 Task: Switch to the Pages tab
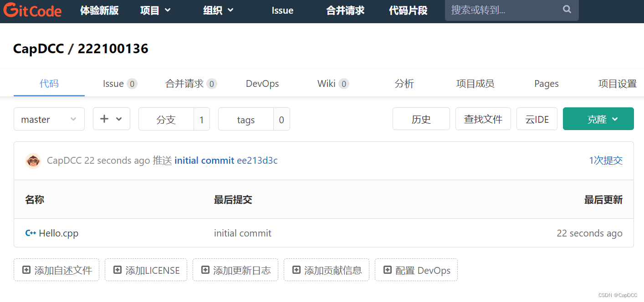pyautogui.click(x=547, y=84)
